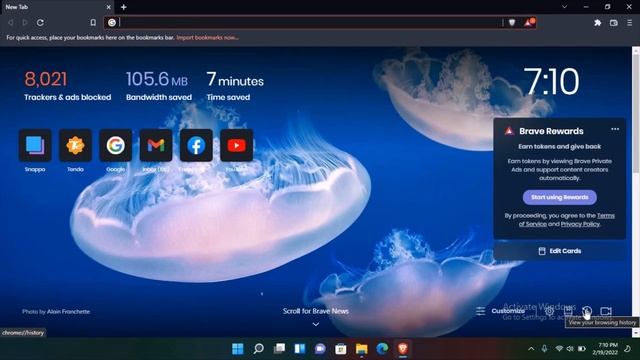Open the Brave Shields lion icon

click(512, 22)
